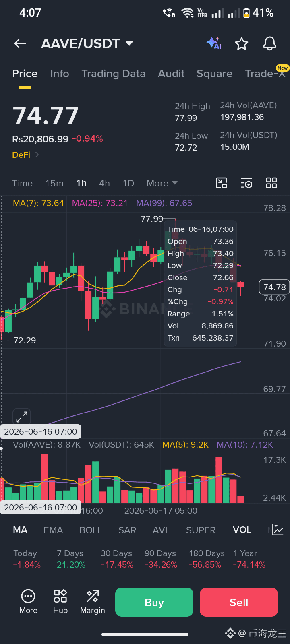Expand the AAVE/USDT pair dropdown
The width and height of the screenshot is (290, 644).
pos(129,43)
